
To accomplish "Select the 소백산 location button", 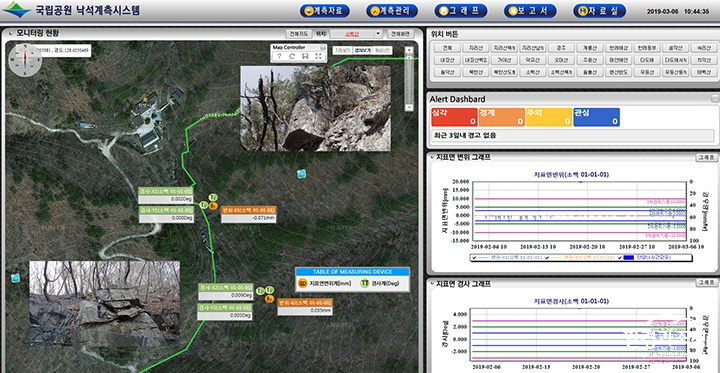I will pos(532,72).
